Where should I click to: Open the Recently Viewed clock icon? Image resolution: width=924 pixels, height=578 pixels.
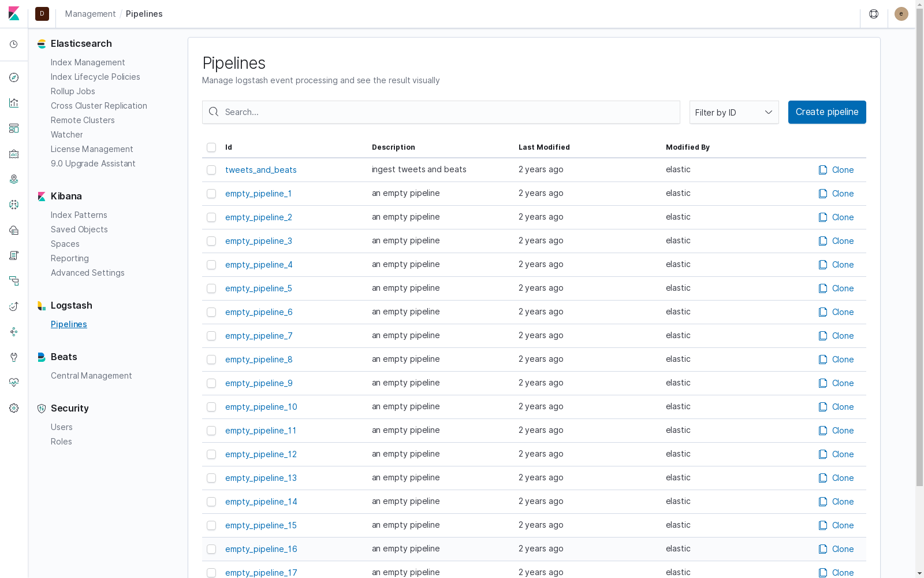(x=14, y=45)
